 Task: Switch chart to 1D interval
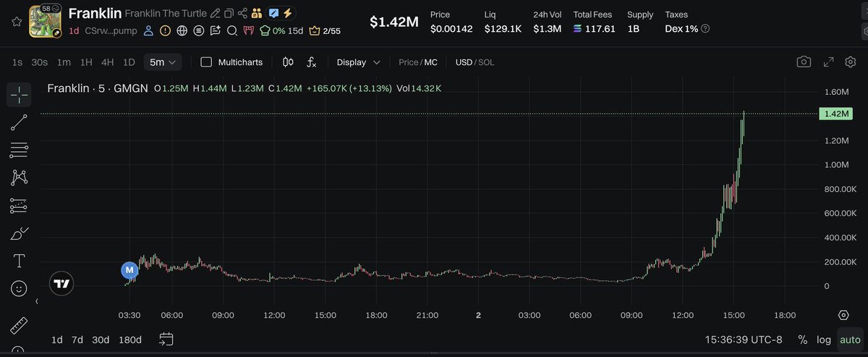coord(129,62)
